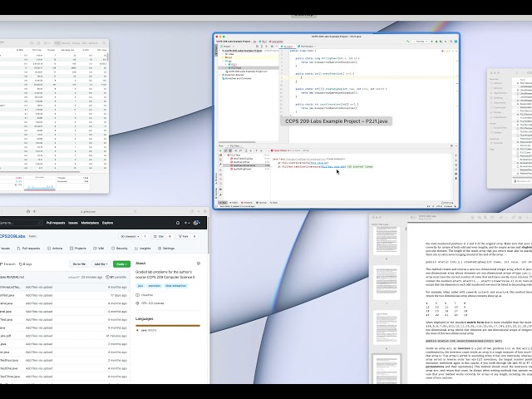Switch to the P2J1Test editor tab in IntelliJ
Viewport: 532px width, 399px height.
307,47
